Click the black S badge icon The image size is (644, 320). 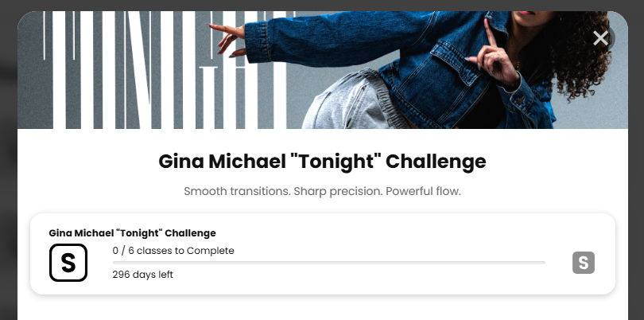point(68,263)
